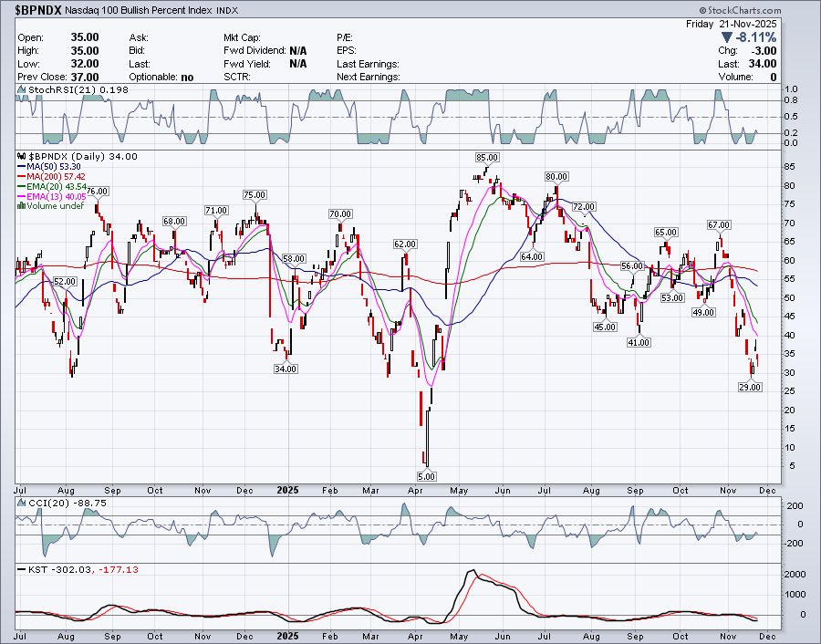Toggle visibility of the MA(200) overlay
The height and width of the screenshot is (644, 821).
[x=22, y=176]
